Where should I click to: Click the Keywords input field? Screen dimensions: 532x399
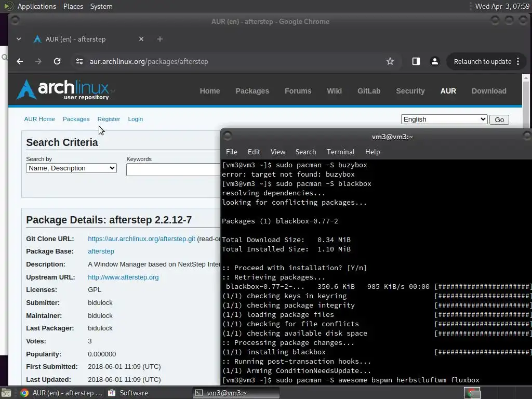pos(174,170)
